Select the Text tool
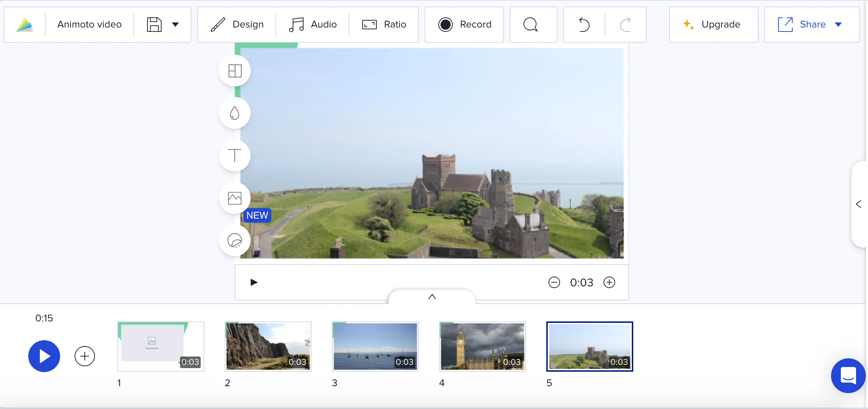Image resolution: width=868 pixels, height=409 pixels. [235, 156]
